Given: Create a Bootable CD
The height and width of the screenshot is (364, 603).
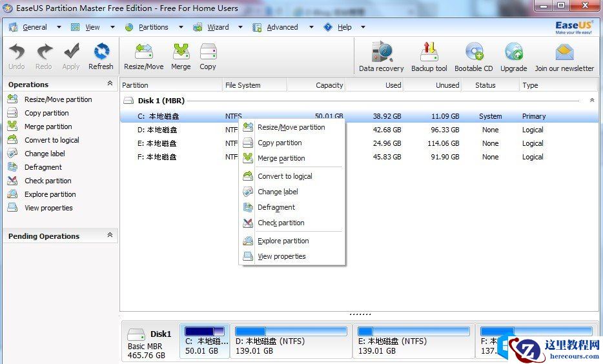Looking at the screenshot, I should click(474, 52).
